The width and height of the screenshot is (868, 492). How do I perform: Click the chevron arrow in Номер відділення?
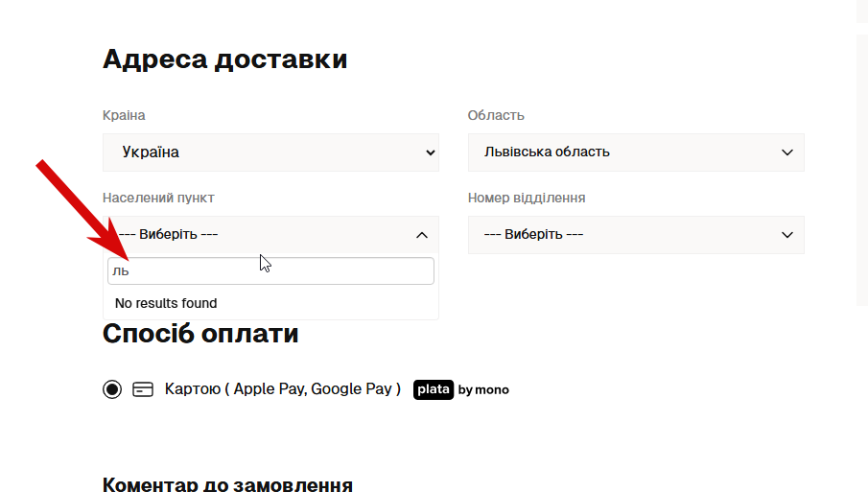point(787,235)
